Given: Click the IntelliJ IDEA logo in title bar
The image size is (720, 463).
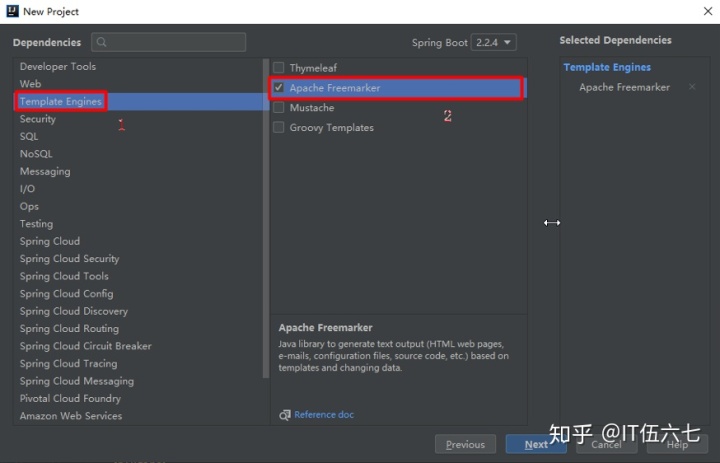Looking at the screenshot, I should tap(12, 11).
